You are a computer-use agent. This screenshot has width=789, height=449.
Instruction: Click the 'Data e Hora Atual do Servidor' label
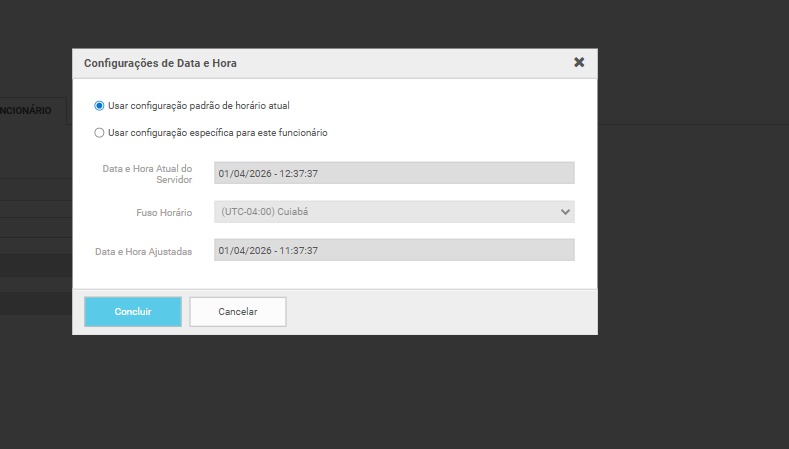point(147,173)
